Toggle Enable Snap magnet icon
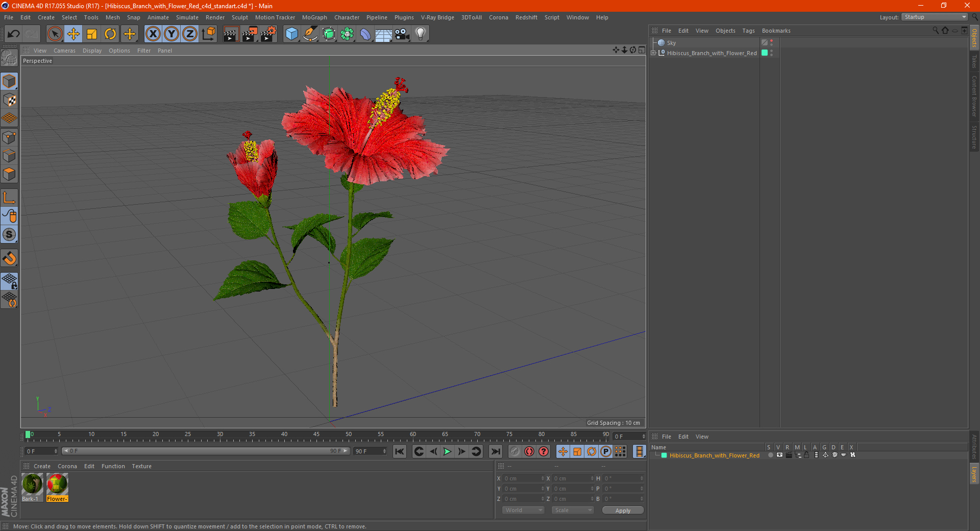The width and height of the screenshot is (980, 531). point(9,258)
